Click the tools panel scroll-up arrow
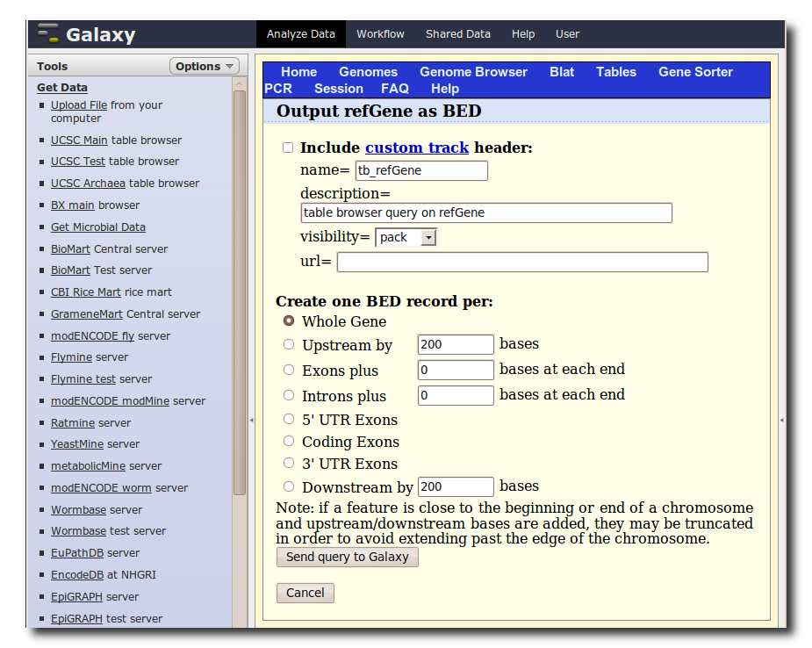The height and width of the screenshot is (648, 812). [239, 83]
